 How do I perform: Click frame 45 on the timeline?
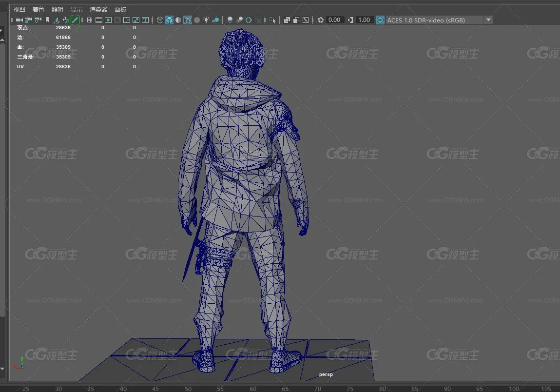155,389
